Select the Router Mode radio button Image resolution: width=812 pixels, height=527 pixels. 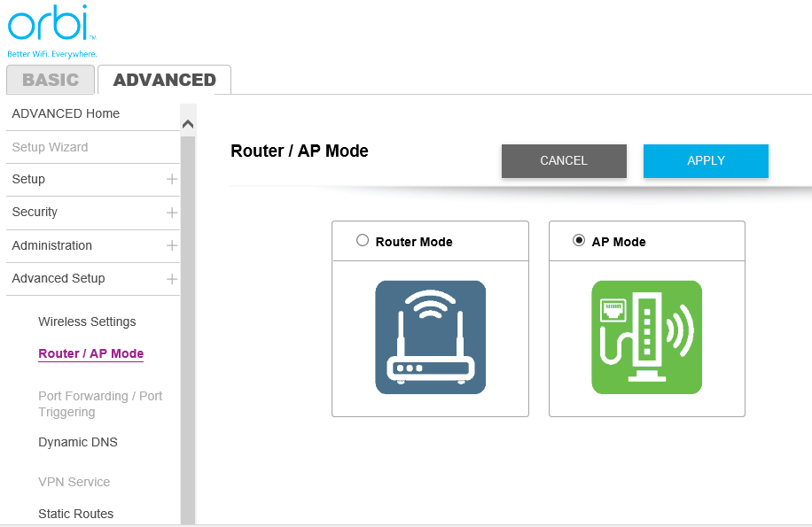(x=362, y=240)
